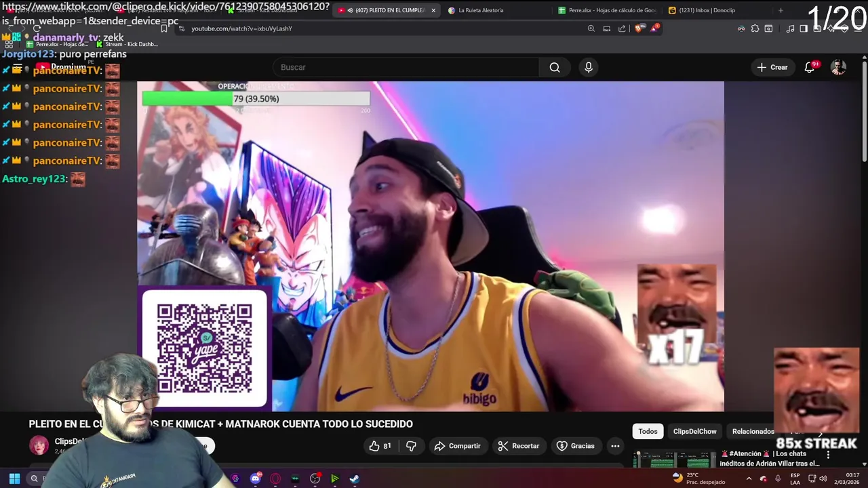Click the YouTube search magnifier button
868x488 pixels.
[555, 67]
